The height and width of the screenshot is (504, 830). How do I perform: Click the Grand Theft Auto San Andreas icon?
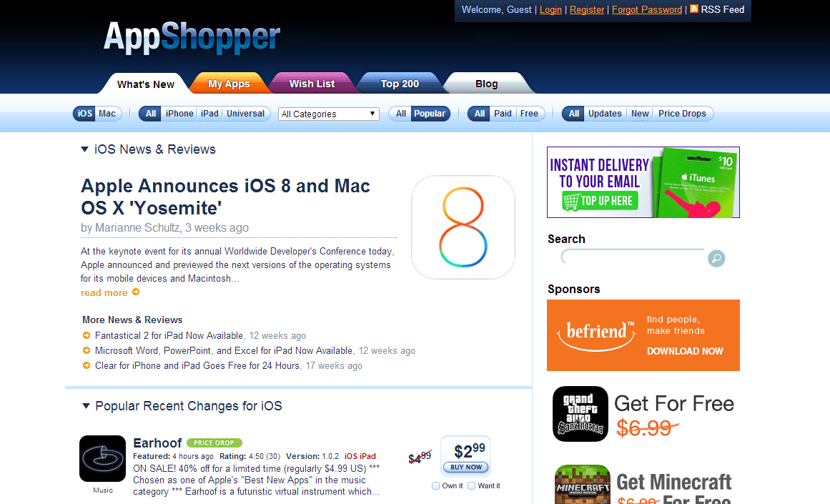click(580, 414)
